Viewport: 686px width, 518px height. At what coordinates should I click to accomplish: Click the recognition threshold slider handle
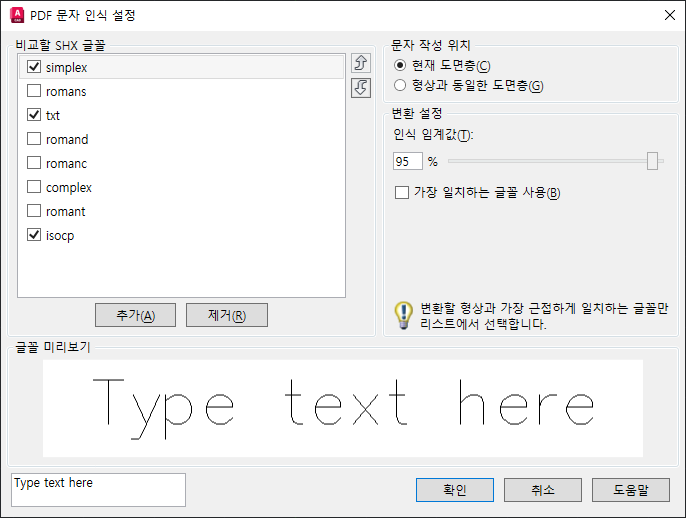[652, 161]
